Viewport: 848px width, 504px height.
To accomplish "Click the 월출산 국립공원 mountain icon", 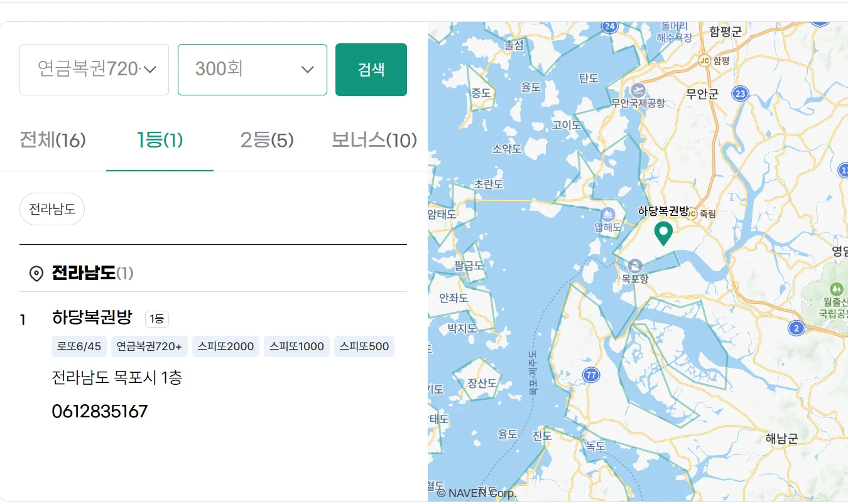I will point(835,289).
